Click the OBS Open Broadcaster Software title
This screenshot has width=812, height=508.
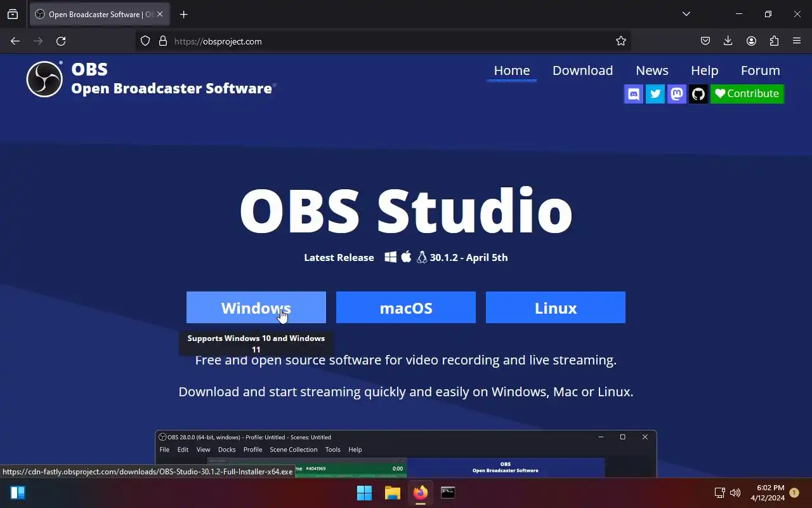pyautogui.click(x=172, y=79)
